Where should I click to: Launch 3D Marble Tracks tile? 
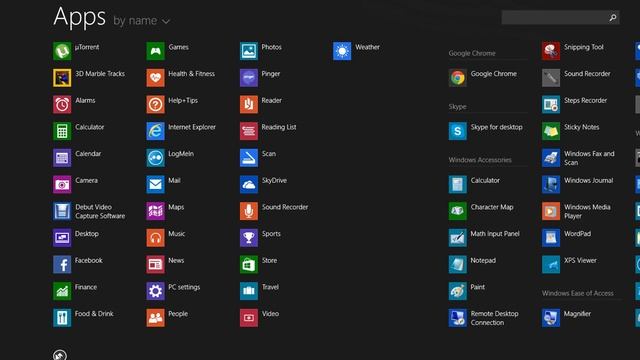[62, 78]
